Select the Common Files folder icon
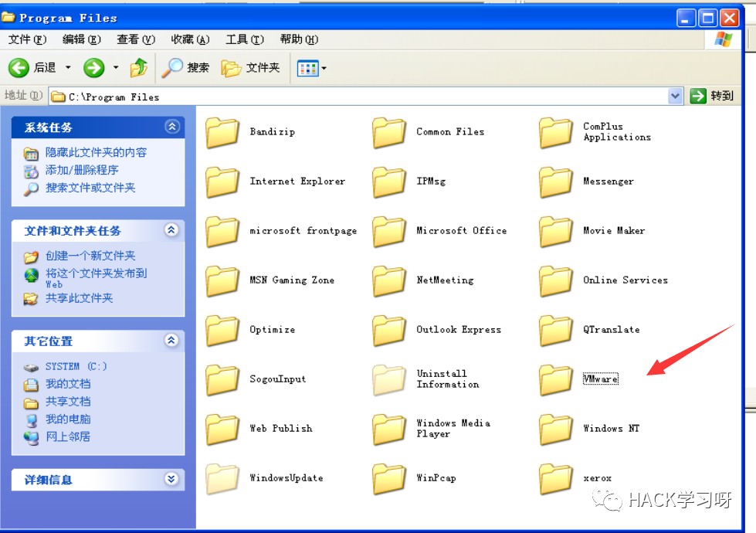This screenshot has height=533, width=756. (389, 131)
